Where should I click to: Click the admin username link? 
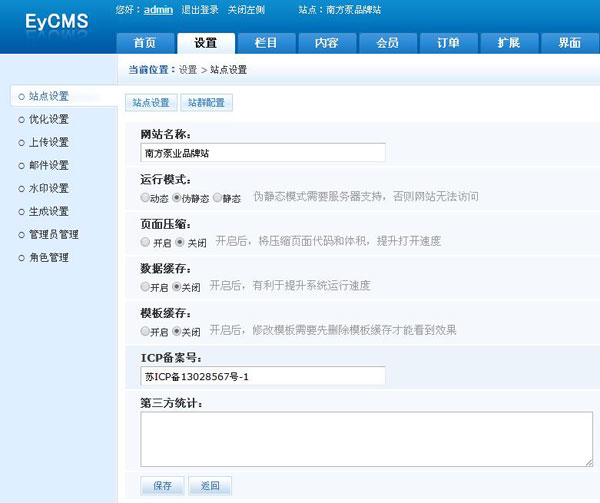[157, 9]
